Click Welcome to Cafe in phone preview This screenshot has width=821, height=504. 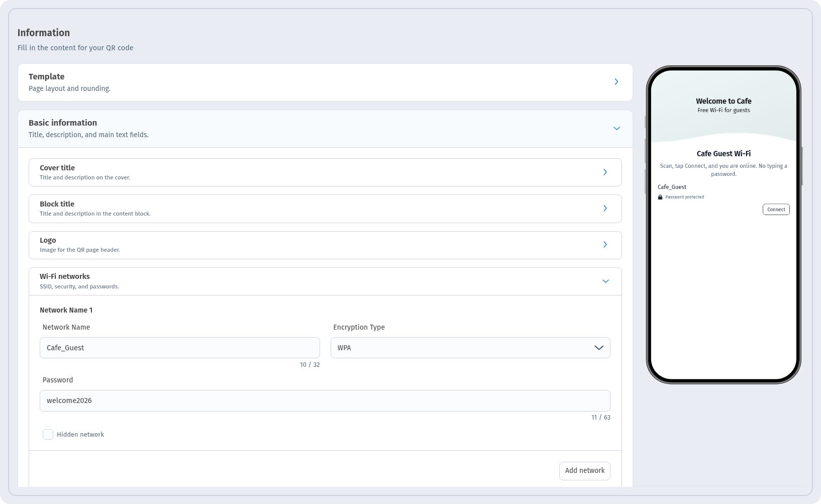pos(724,101)
